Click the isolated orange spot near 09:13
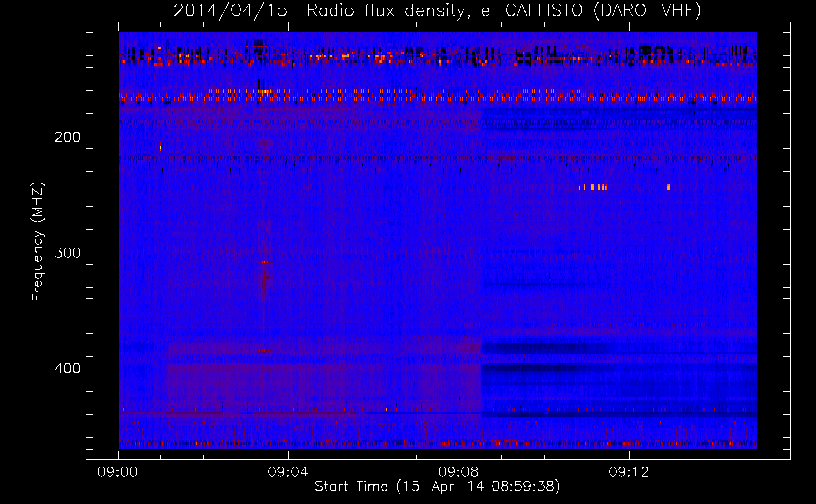Screen dimensions: 816x504 click(x=668, y=187)
